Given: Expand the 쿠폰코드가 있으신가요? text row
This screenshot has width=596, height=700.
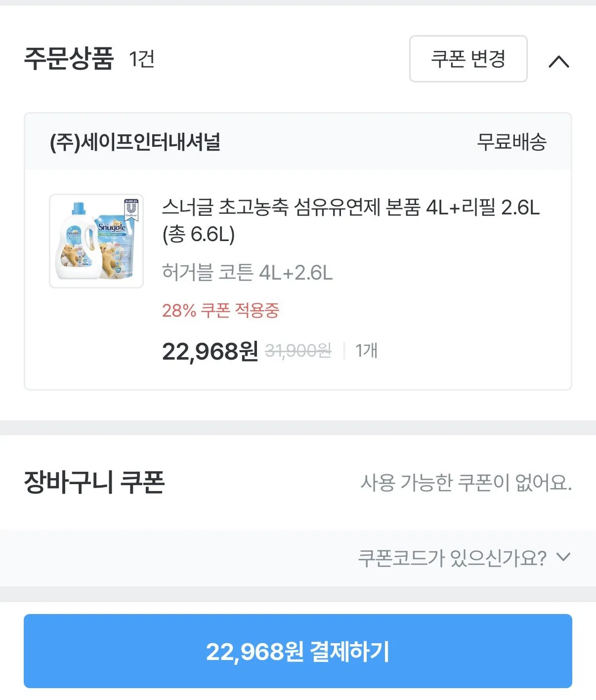Looking at the screenshot, I should [x=452, y=558].
